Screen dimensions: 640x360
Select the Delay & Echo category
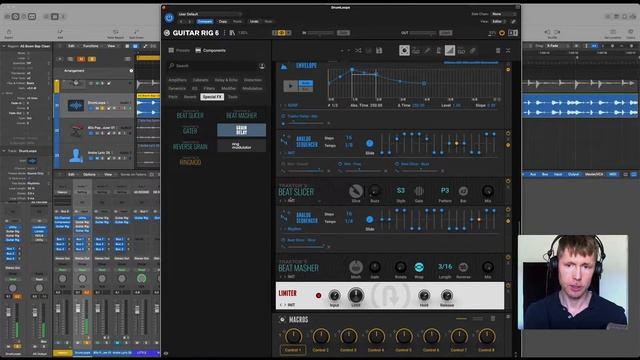226,80
